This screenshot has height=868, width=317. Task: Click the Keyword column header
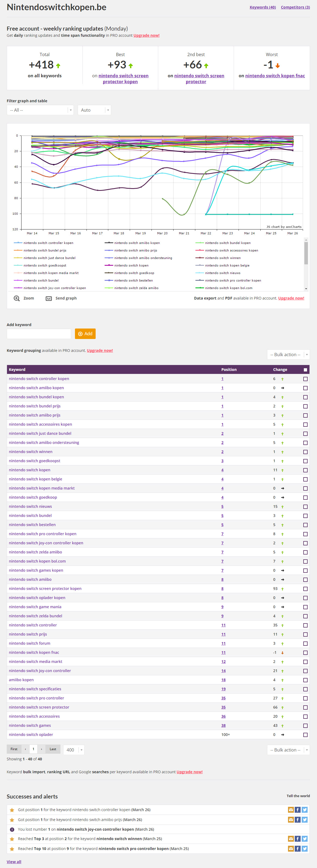(x=17, y=370)
